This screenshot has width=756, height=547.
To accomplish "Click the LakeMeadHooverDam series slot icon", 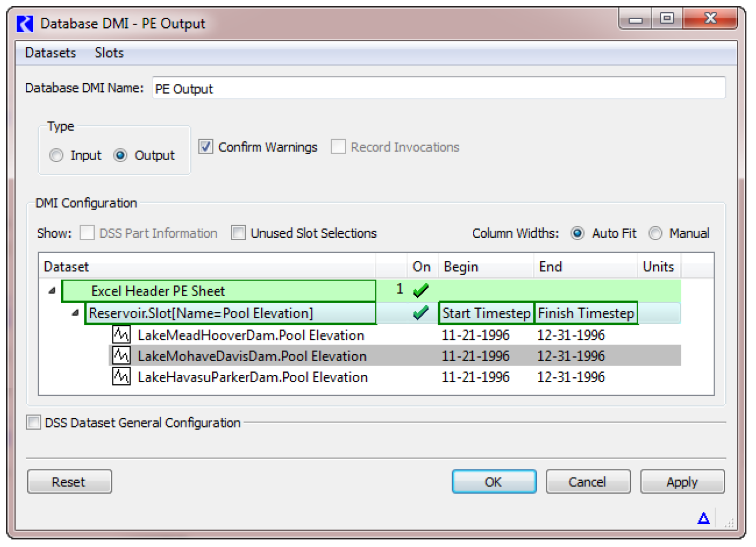I will click(x=121, y=335).
